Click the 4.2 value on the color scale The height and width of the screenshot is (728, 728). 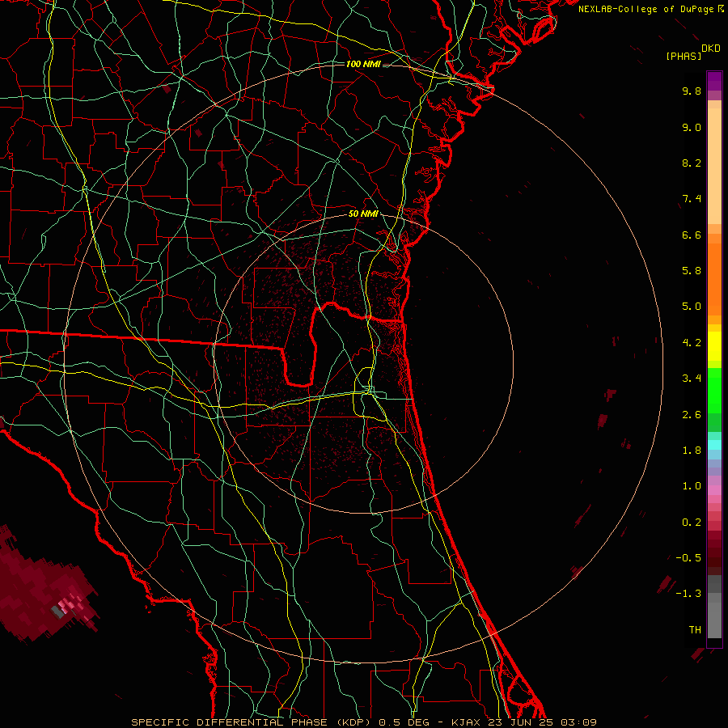(692, 343)
